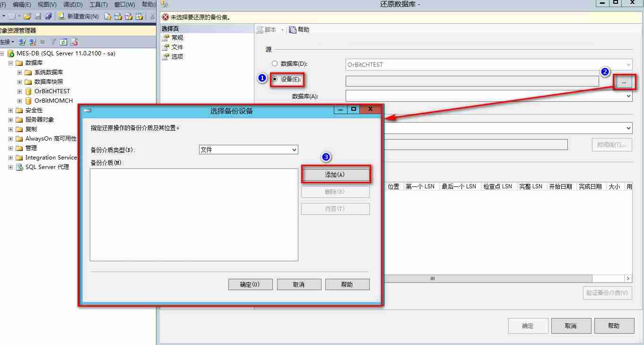This screenshot has height=345, width=644.
Task: Click the Object Explorer refresh icon
Action: (63, 42)
